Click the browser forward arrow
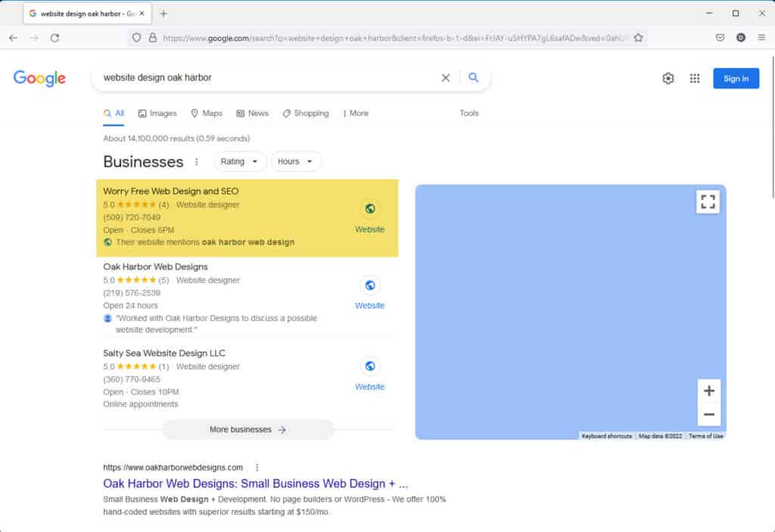Image resolution: width=775 pixels, height=532 pixels. (x=34, y=38)
